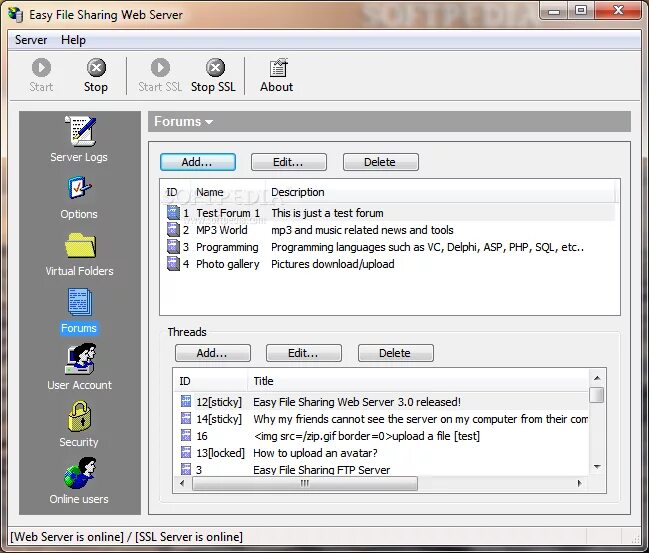Click the Threads Add... button
649x553 pixels.
pyautogui.click(x=213, y=353)
